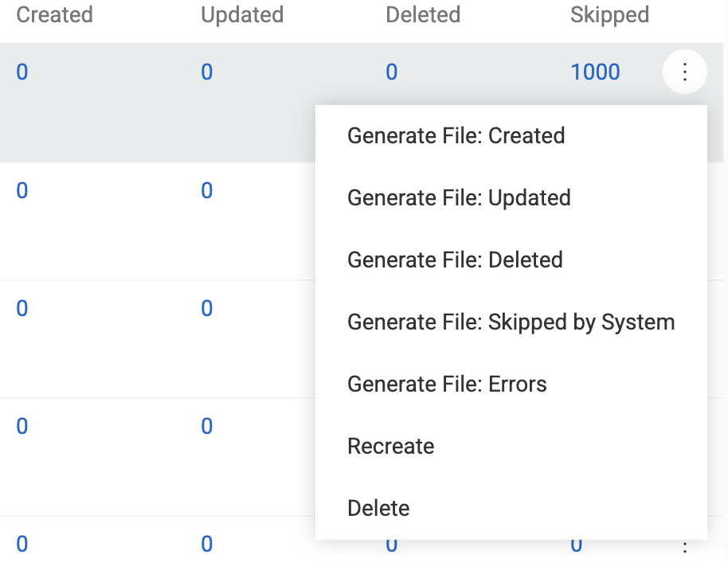Click the Created column header
This screenshot has height=562, width=728.
[x=54, y=14]
